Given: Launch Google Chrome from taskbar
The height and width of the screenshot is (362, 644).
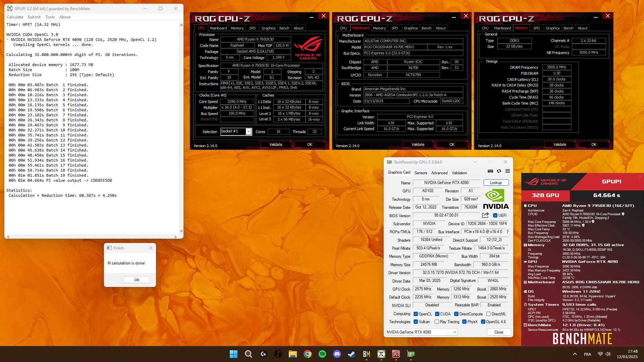Looking at the screenshot, I should (x=307, y=354).
